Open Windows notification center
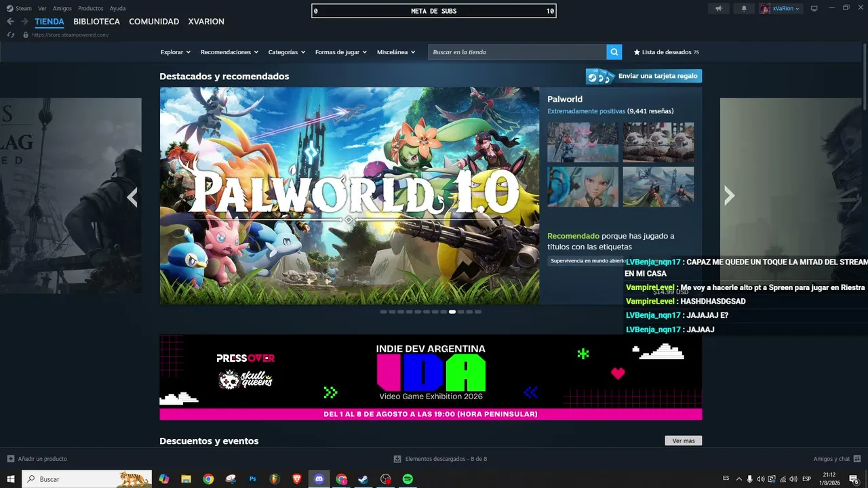 pos(854,479)
